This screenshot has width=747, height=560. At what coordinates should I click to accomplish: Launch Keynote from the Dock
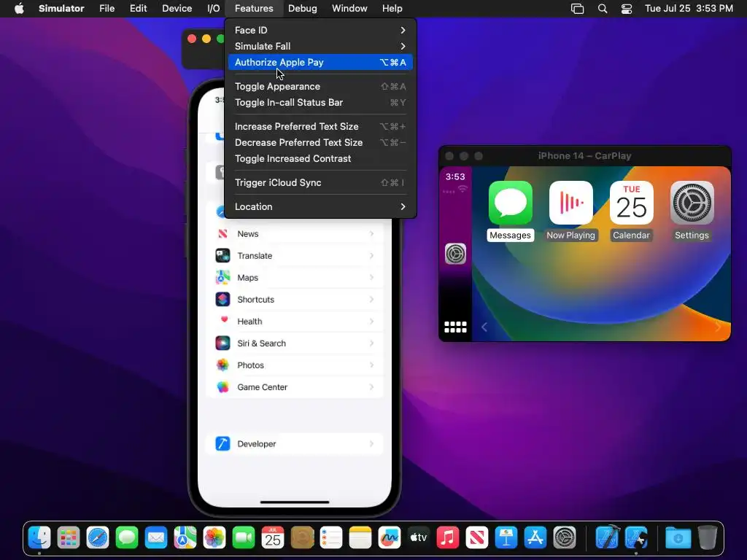point(506,538)
